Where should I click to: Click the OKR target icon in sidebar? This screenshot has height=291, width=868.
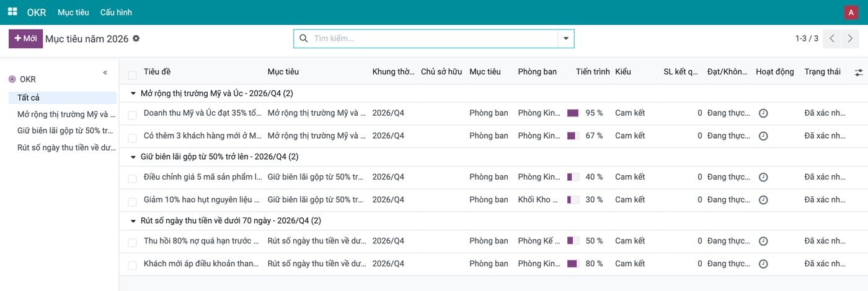coord(12,79)
